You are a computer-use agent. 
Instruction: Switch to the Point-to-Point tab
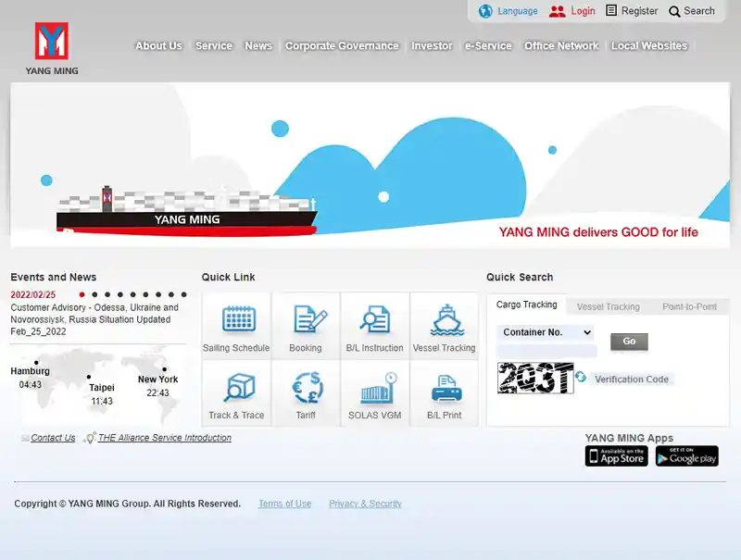689,307
